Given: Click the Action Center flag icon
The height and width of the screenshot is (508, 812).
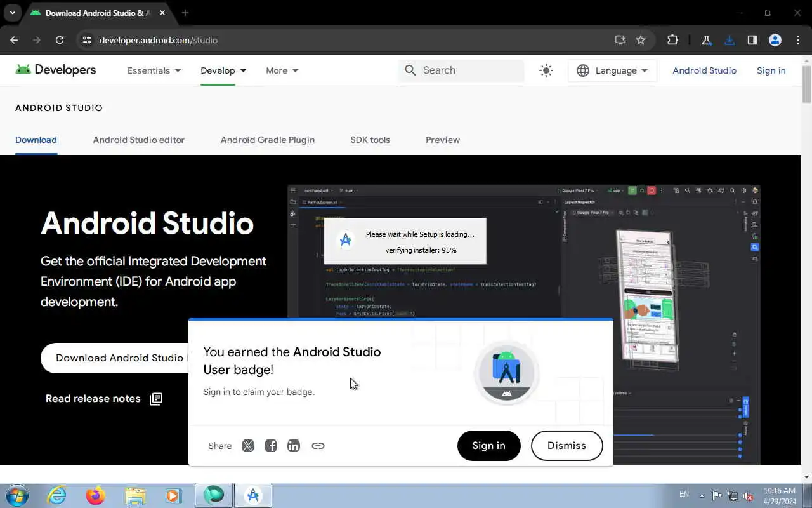Looking at the screenshot, I should coord(717,496).
